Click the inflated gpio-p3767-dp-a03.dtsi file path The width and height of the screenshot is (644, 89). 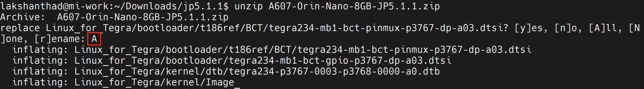263,60
